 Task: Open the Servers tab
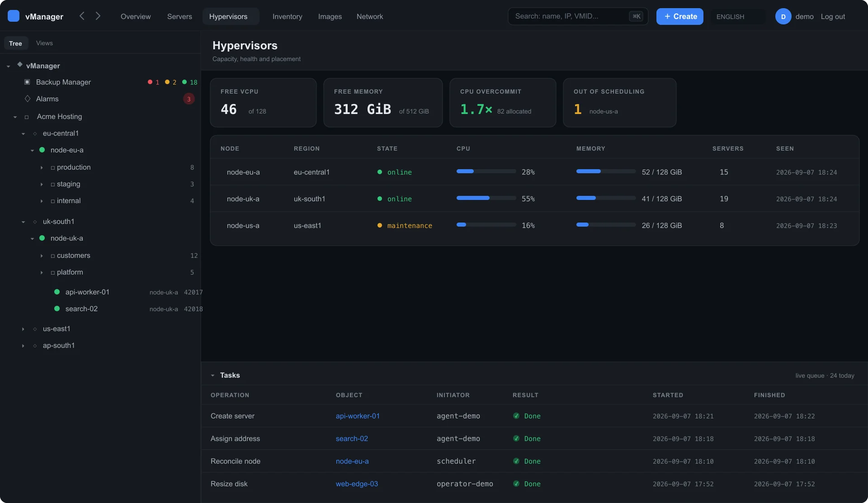tap(179, 16)
